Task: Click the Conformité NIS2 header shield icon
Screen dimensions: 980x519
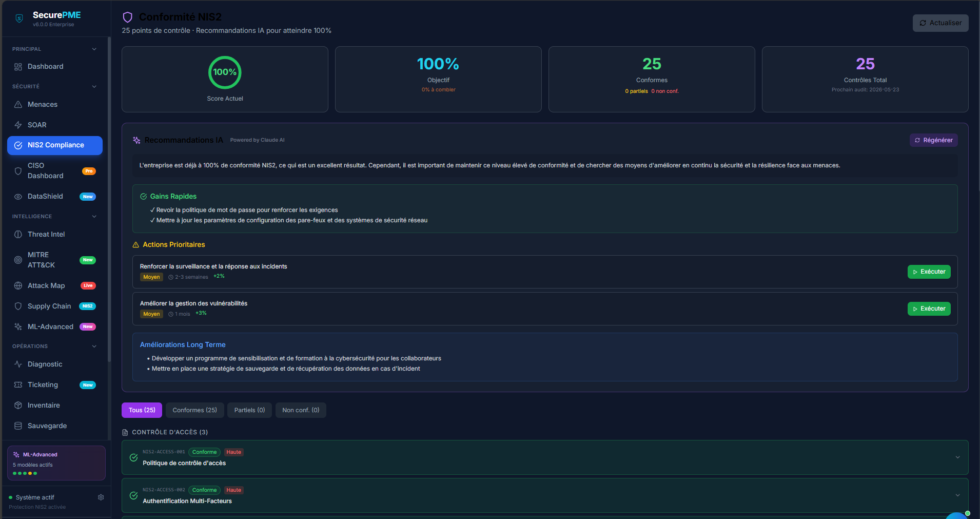Action: (128, 17)
